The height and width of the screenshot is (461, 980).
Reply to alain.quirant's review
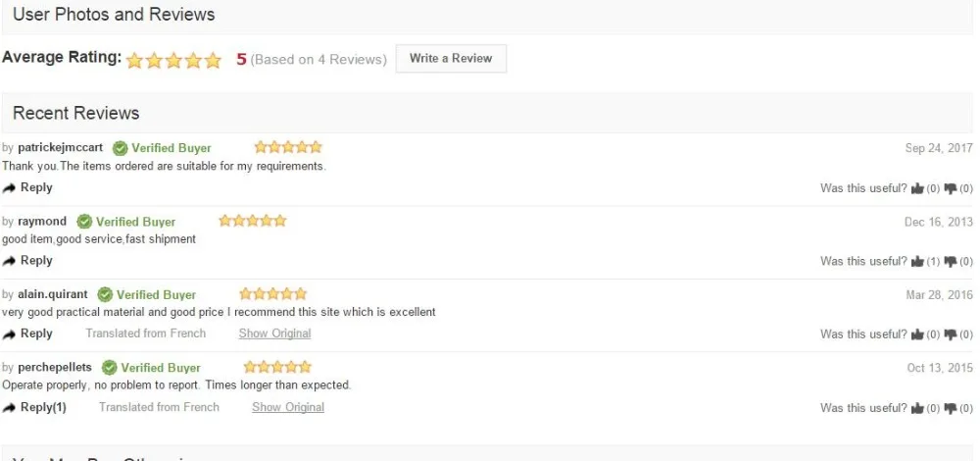point(28,333)
